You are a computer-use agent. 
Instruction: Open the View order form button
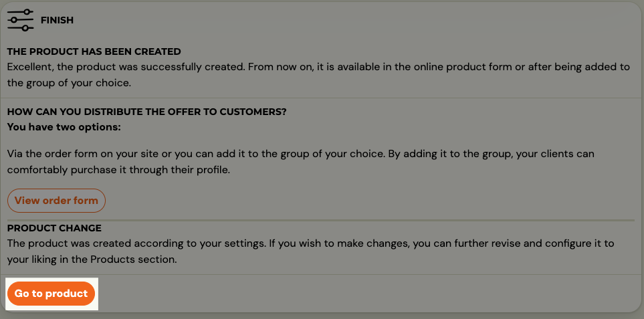56,201
